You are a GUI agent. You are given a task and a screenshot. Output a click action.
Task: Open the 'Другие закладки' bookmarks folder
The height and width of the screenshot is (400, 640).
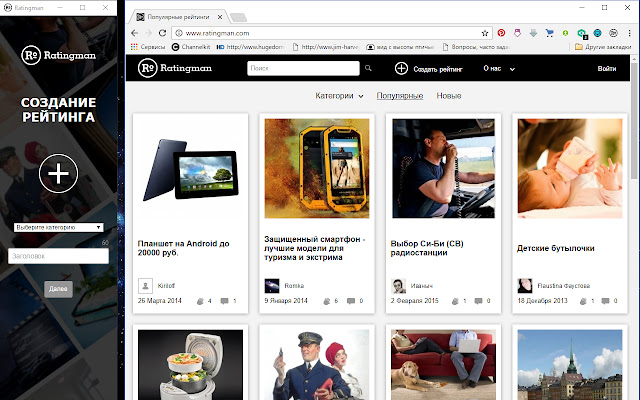pos(603,47)
